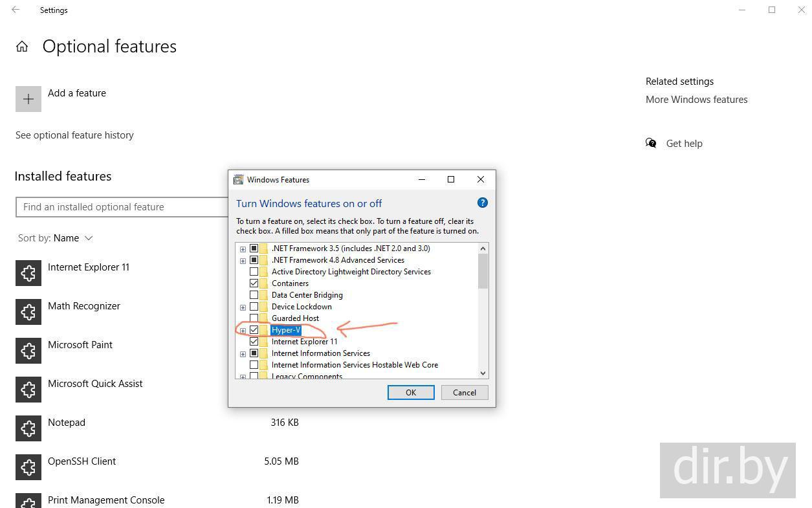Viewport: 812px width, 508px height.
Task: Uncheck the Hyper-V checkbox
Action: (x=254, y=330)
